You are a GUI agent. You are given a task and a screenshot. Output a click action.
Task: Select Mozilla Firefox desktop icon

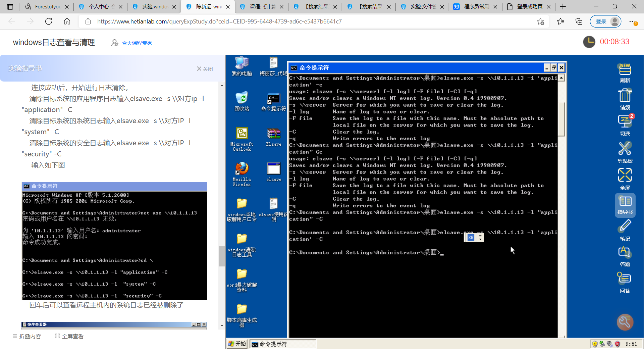pyautogui.click(x=241, y=174)
